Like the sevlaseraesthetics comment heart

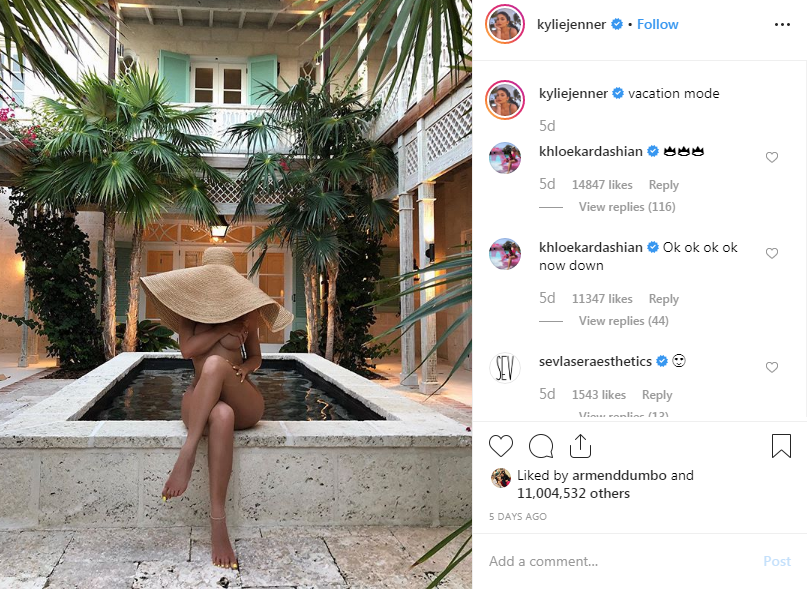pos(771,367)
